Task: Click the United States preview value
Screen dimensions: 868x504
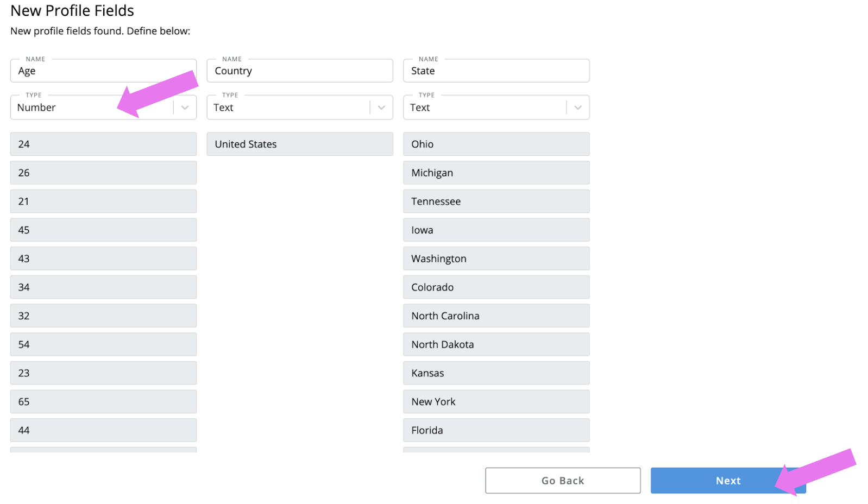Action: click(299, 144)
